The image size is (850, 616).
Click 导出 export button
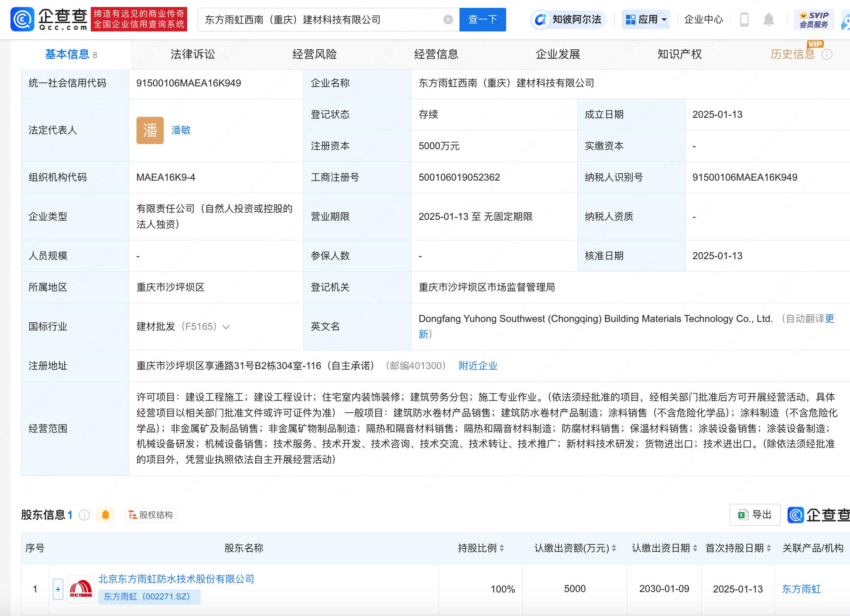point(755,515)
